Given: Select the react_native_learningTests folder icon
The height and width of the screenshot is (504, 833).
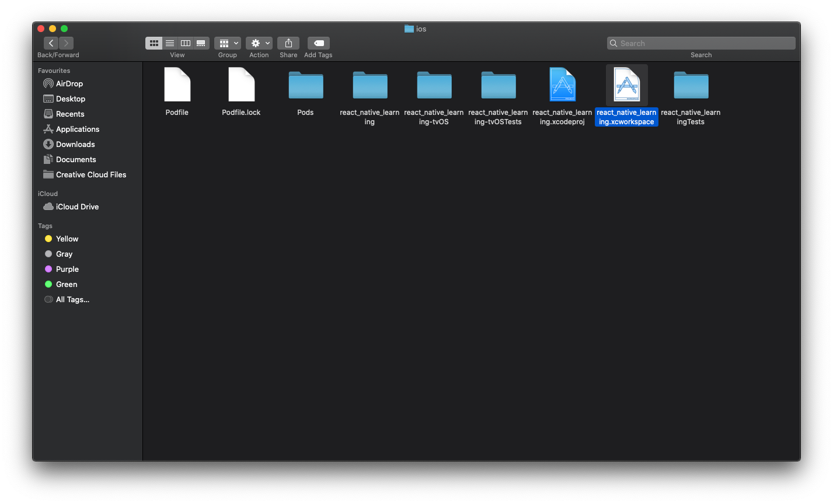Looking at the screenshot, I should pyautogui.click(x=691, y=85).
